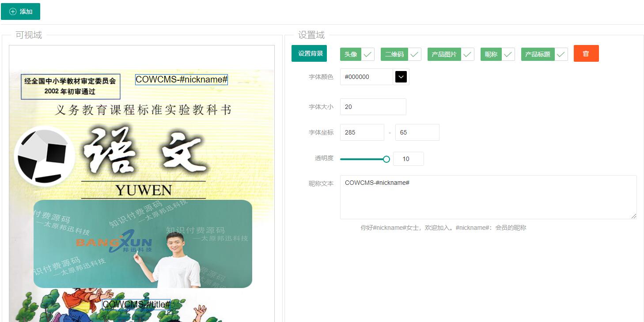Click the font color hex input #000000
This screenshot has height=322, width=644.
366,77
